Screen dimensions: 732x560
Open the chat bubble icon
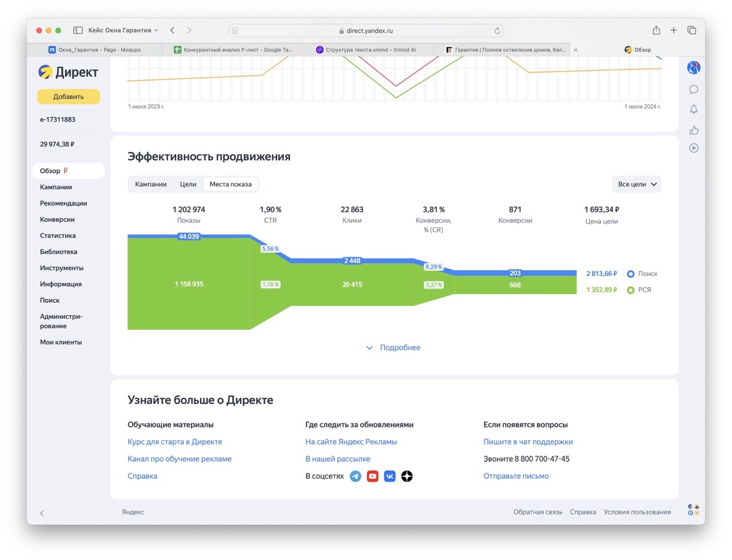[x=694, y=90]
